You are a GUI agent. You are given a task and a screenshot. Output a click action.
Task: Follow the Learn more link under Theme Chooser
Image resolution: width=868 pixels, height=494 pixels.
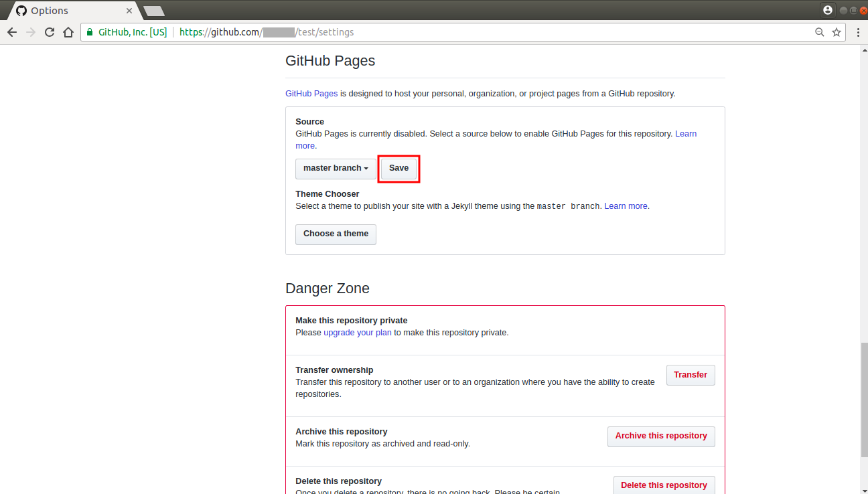click(626, 206)
